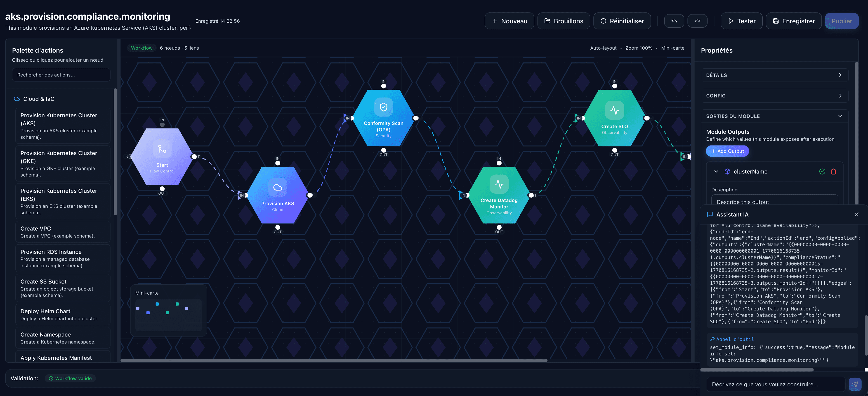Click the right output port of Provision AKS
Screen dimensions: 868x396
310,195
